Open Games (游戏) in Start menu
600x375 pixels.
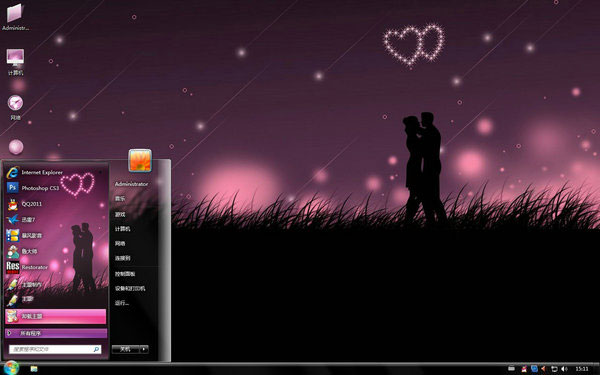(x=120, y=214)
